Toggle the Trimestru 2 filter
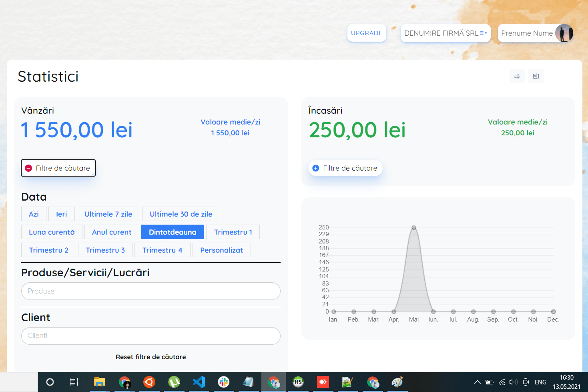The width and height of the screenshot is (588, 392). [48, 250]
